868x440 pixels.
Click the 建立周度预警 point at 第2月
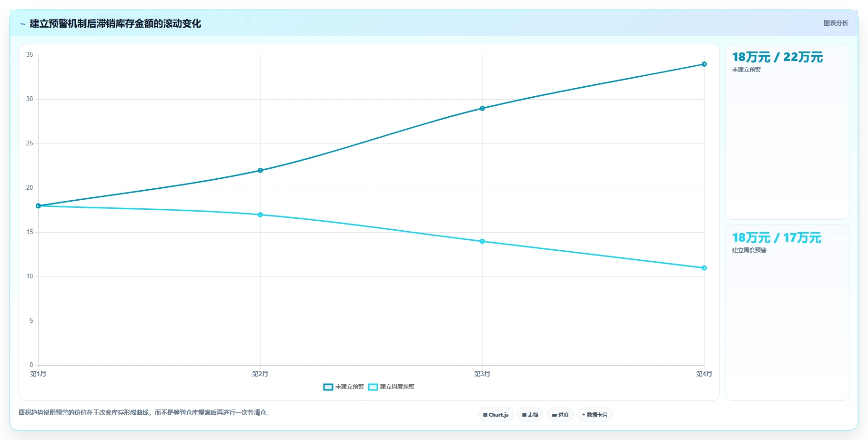tap(260, 215)
